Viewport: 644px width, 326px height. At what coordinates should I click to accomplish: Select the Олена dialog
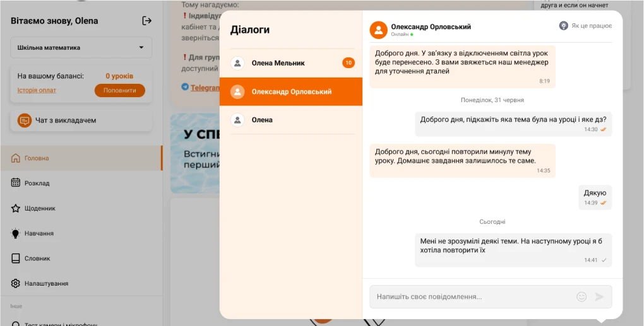(262, 120)
